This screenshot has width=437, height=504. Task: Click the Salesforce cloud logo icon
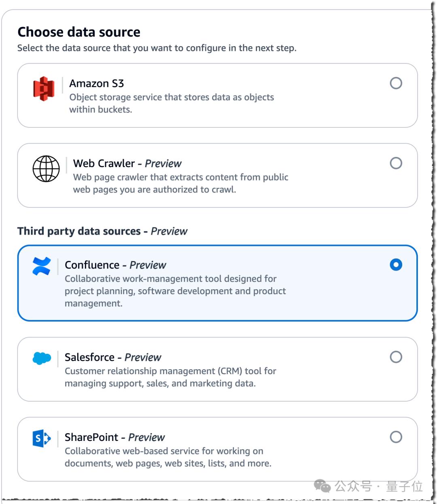[x=42, y=358]
